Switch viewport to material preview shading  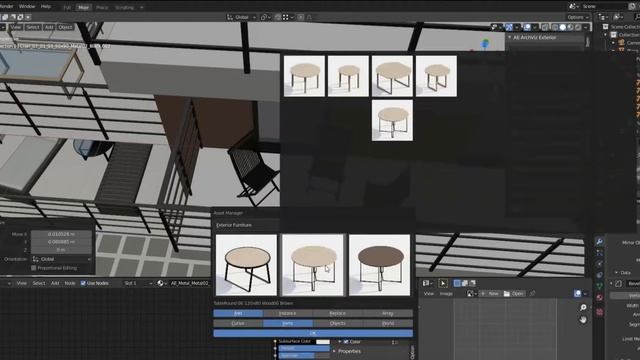click(x=570, y=27)
